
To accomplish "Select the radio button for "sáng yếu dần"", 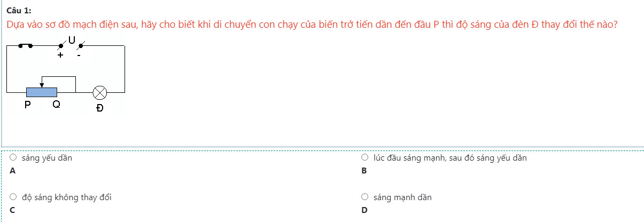I will tap(13, 158).
